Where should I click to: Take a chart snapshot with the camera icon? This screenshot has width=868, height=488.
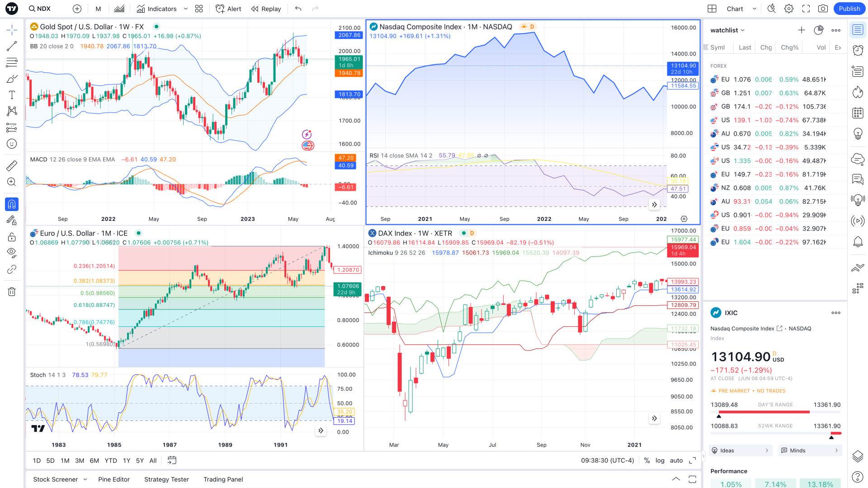pos(823,9)
